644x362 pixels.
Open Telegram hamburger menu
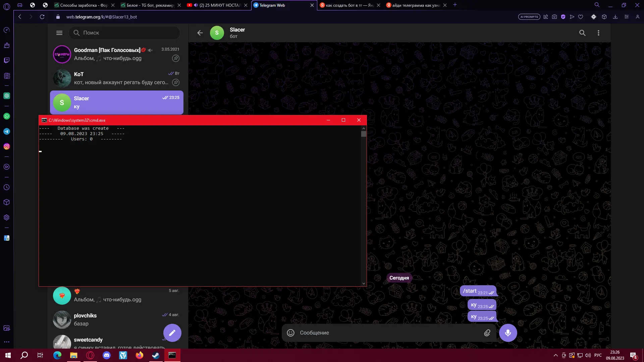point(59,33)
